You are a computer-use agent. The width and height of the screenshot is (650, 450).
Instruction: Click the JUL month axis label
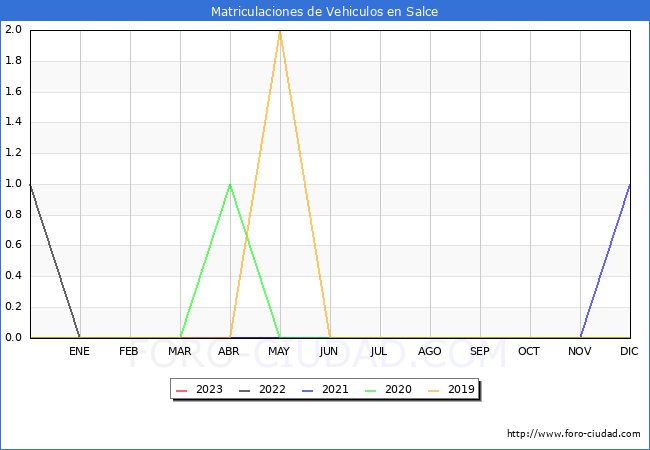coord(379,351)
